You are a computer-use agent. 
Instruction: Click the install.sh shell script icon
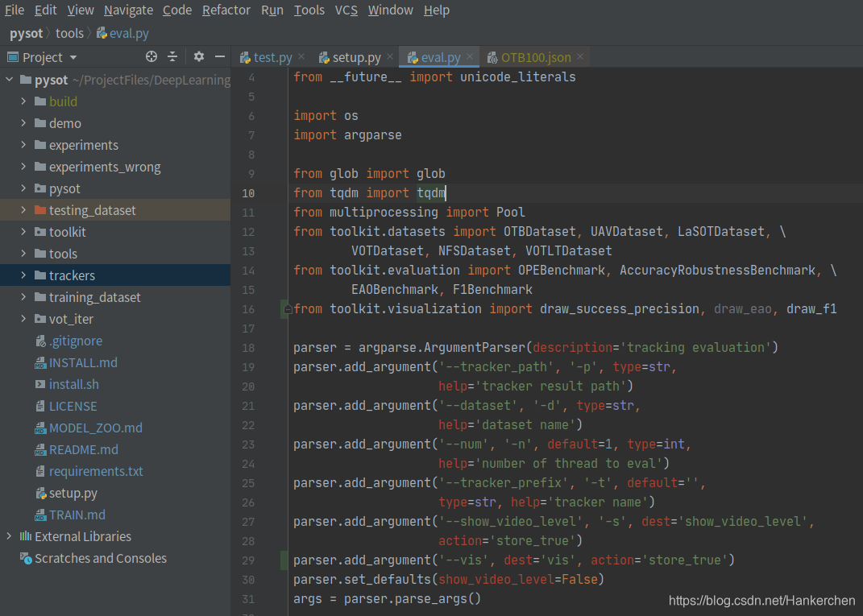[40, 384]
